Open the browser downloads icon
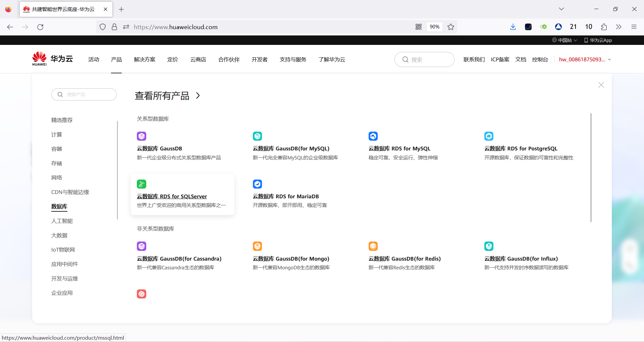The image size is (644, 342). 513,27
